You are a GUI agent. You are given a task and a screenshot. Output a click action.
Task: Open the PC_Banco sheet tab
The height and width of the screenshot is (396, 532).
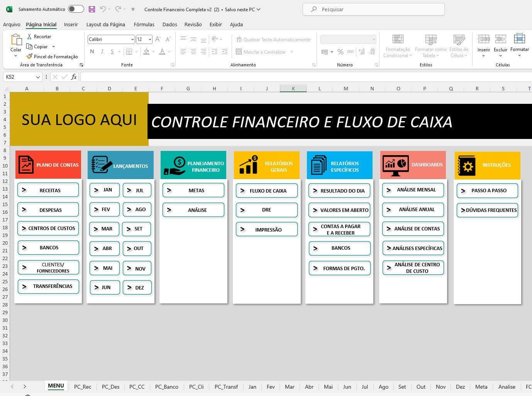click(166, 386)
